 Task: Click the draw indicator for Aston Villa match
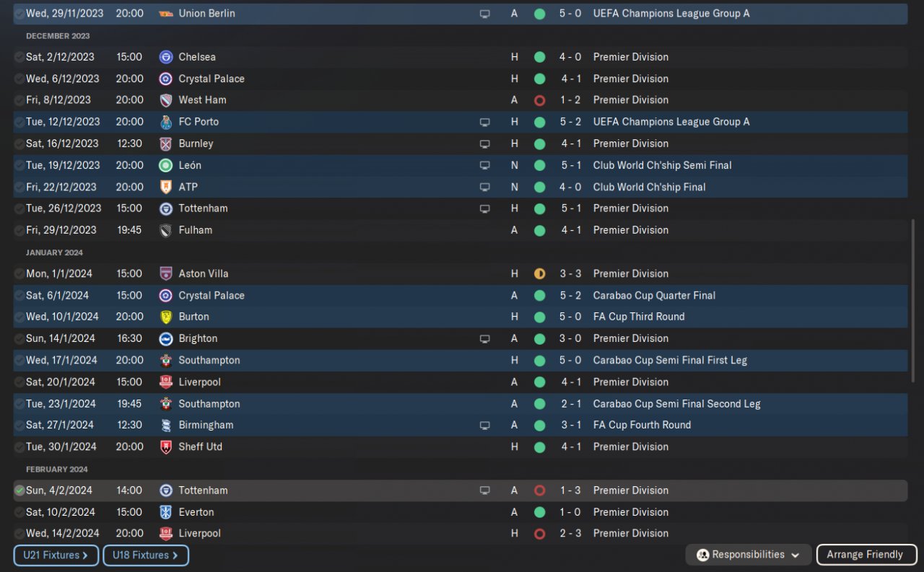539,274
